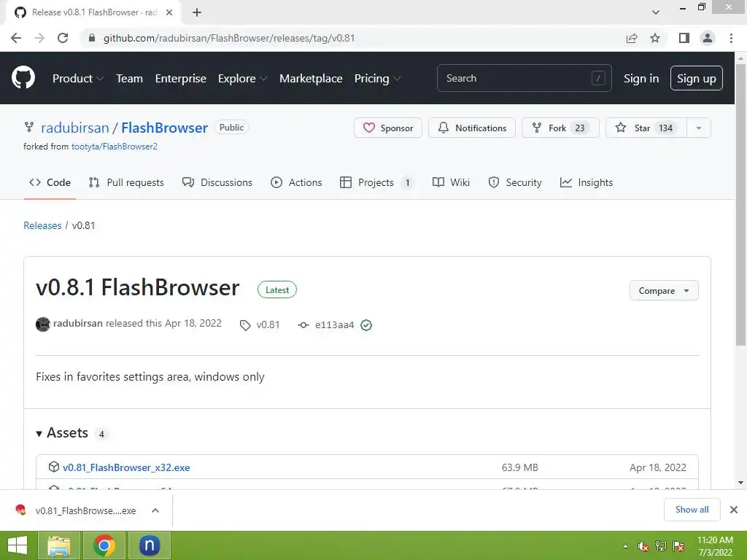747x560 pixels.
Task: Click the taskbar clock
Action: [715, 546]
